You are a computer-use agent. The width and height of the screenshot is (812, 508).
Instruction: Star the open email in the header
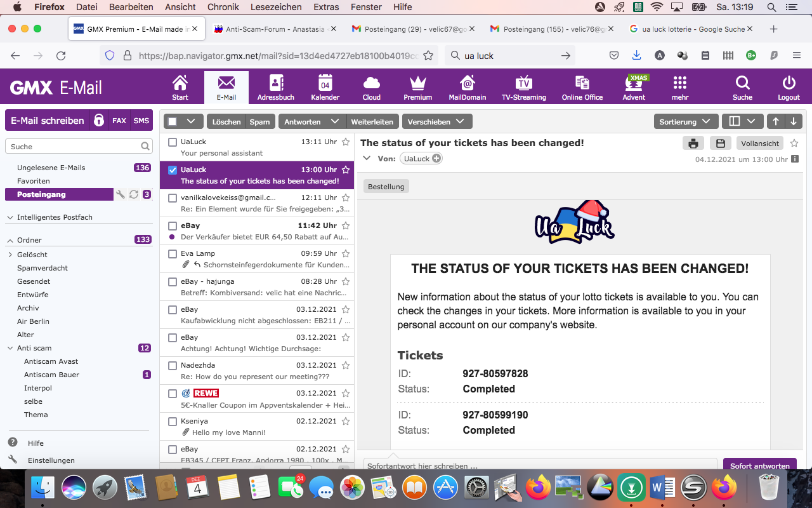794,144
